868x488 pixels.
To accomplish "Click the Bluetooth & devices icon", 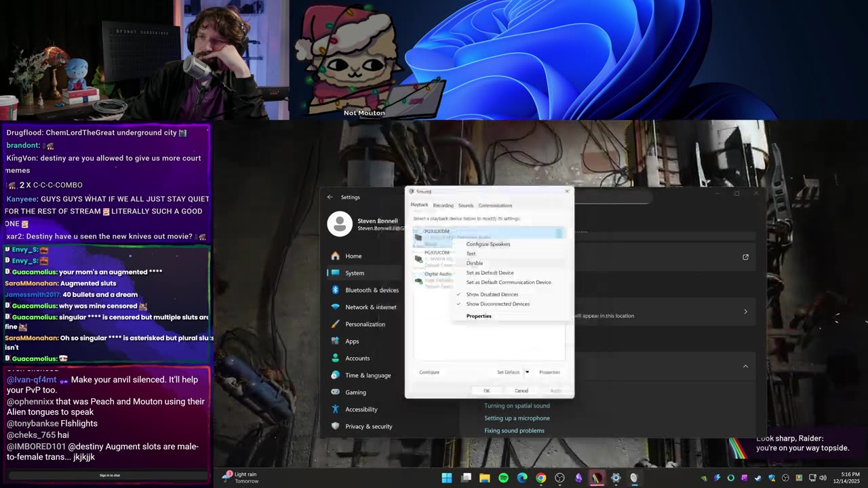I will pos(335,290).
